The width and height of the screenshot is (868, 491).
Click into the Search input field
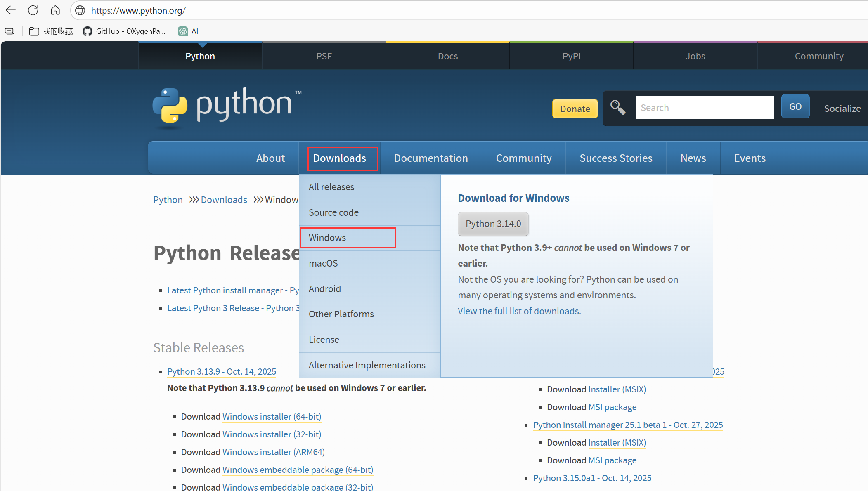click(x=704, y=108)
